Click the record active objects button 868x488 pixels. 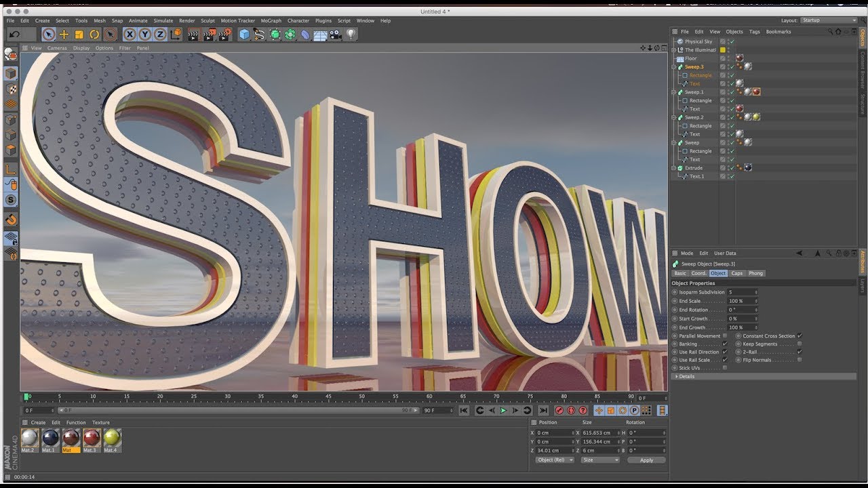(559, 410)
